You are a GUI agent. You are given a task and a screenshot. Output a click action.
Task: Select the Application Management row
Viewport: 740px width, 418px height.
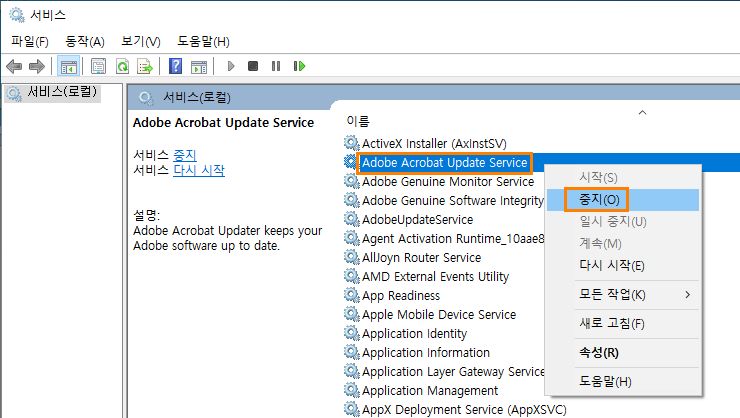point(430,391)
